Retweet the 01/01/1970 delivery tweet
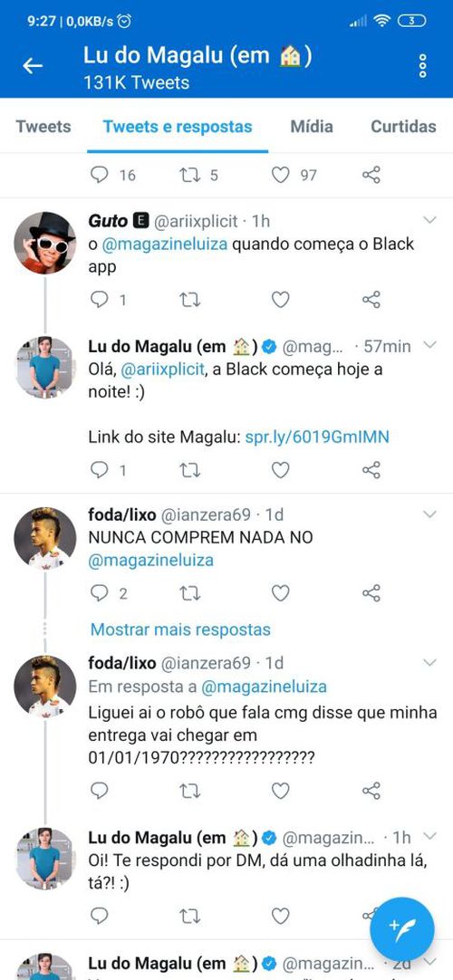The width and height of the screenshot is (453, 980). (x=190, y=792)
